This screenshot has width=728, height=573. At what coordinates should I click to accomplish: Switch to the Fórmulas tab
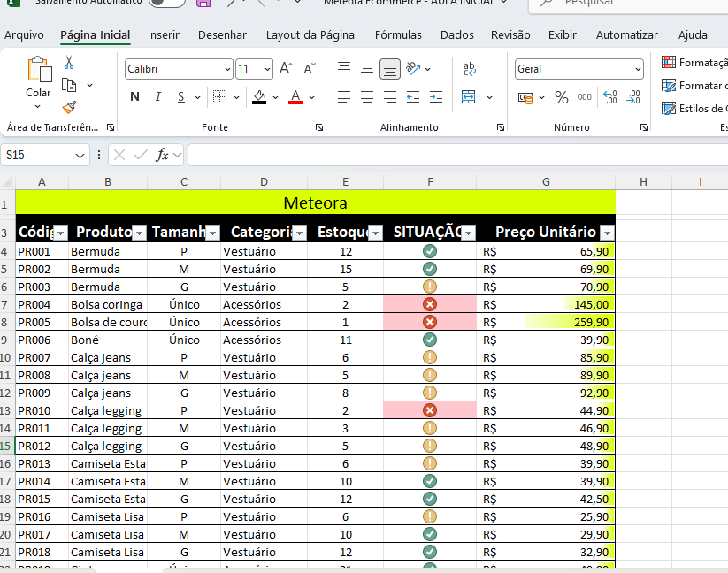click(398, 35)
